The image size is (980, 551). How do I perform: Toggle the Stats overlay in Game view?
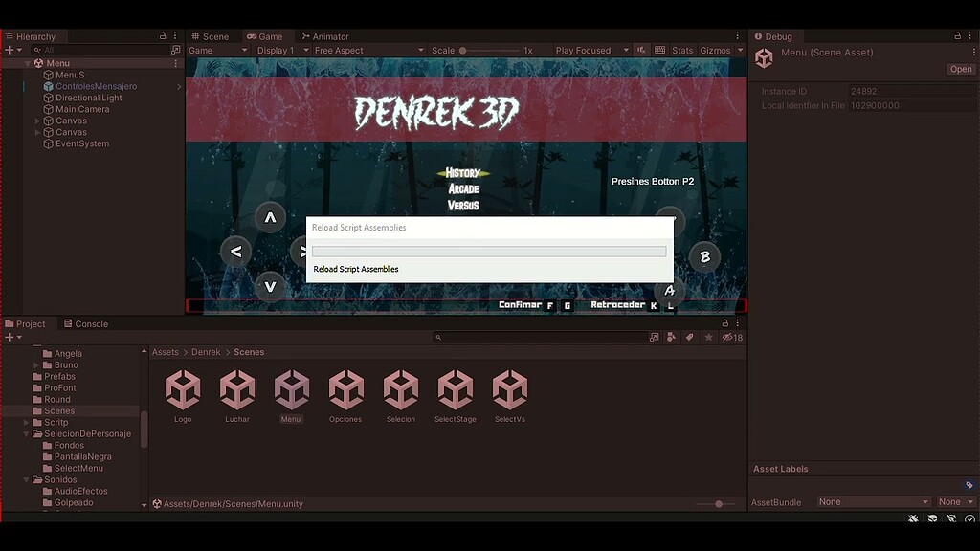[683, 50]
